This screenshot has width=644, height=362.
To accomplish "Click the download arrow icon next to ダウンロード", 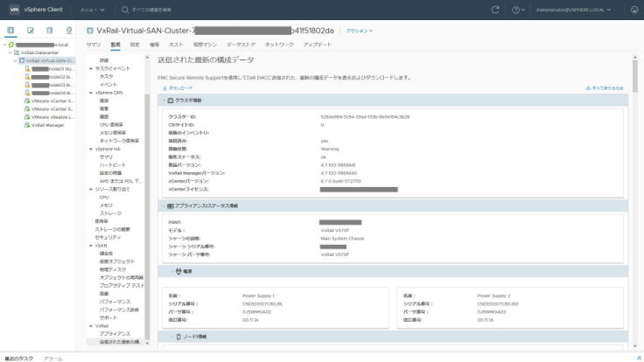I will click(164, 88).
